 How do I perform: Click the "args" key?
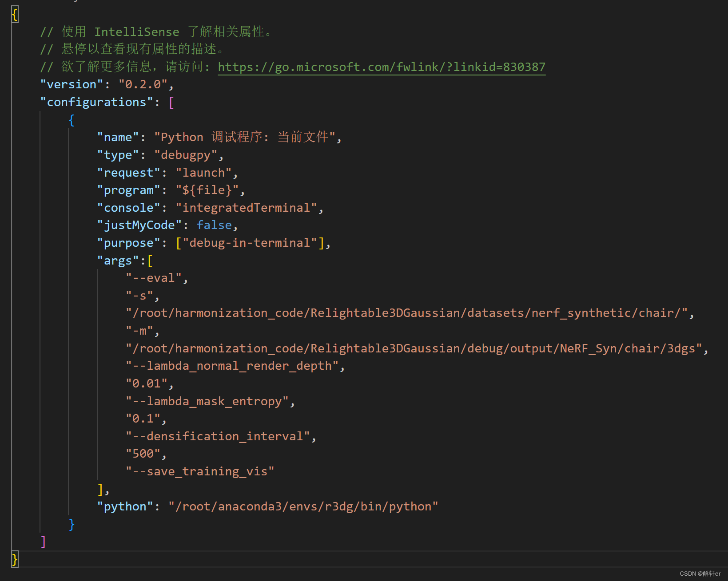(118, 261)
